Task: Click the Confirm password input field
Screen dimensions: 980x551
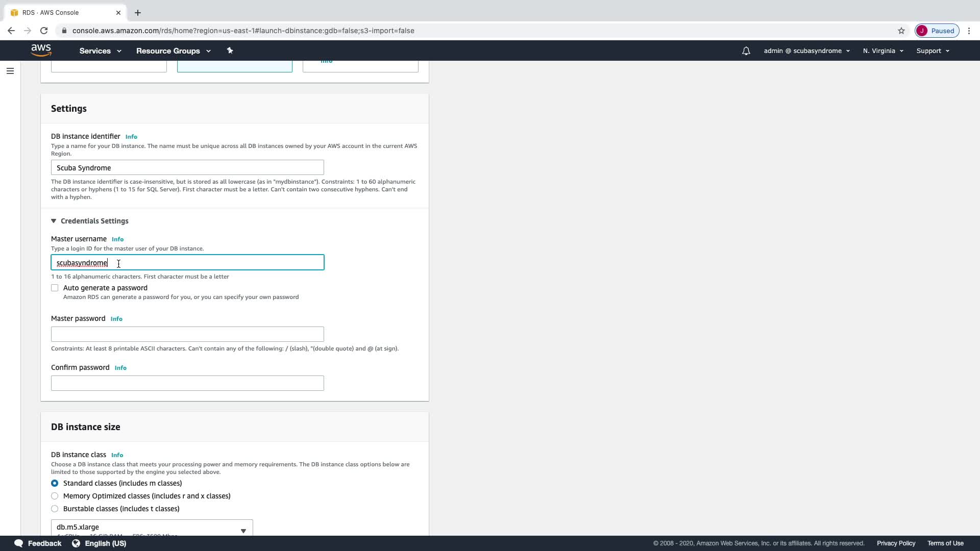Action: 187,383
